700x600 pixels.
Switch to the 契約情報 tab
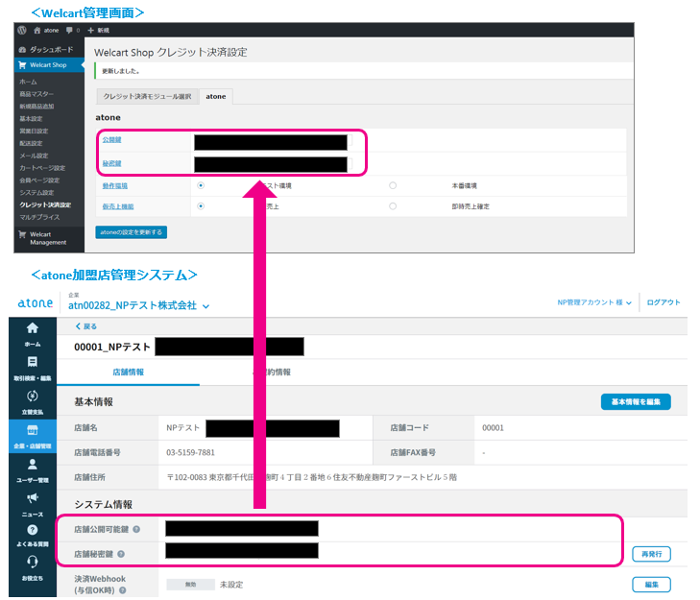[272, 372]
